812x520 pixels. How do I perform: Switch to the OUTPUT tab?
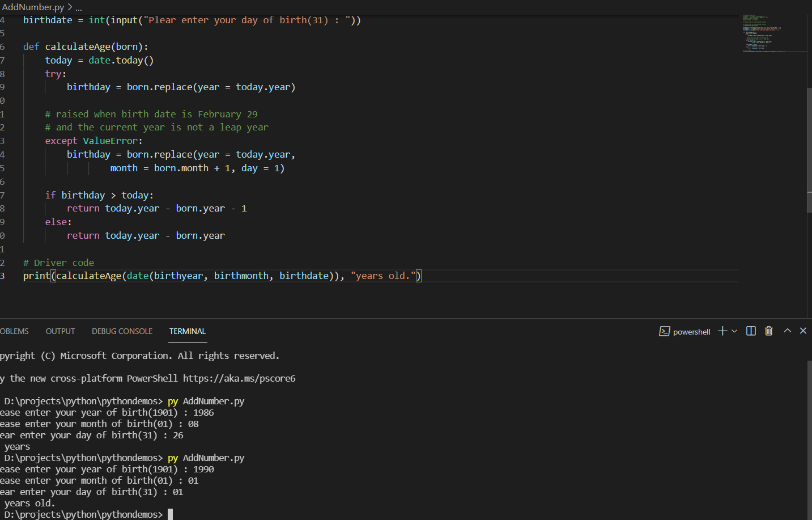(60, 331)
